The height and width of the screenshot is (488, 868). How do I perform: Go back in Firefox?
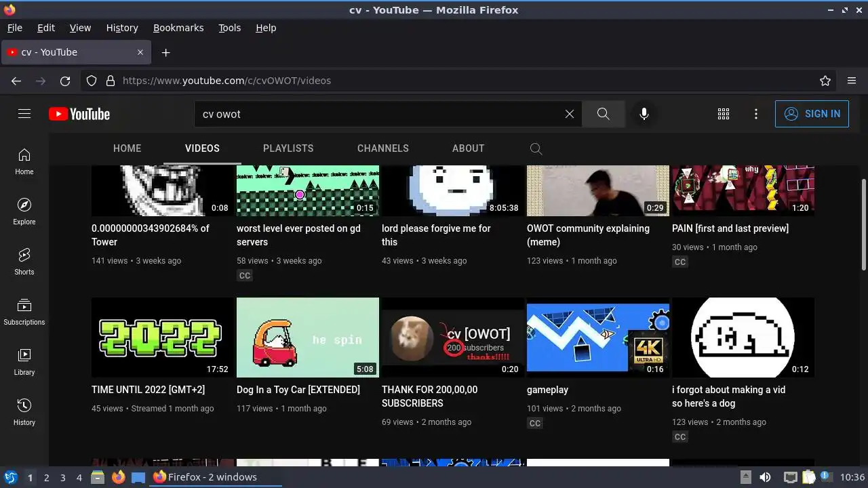pos(16,81)
